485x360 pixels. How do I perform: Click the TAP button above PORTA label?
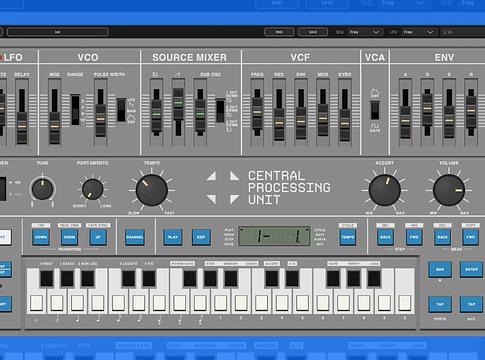coord(440,304)
